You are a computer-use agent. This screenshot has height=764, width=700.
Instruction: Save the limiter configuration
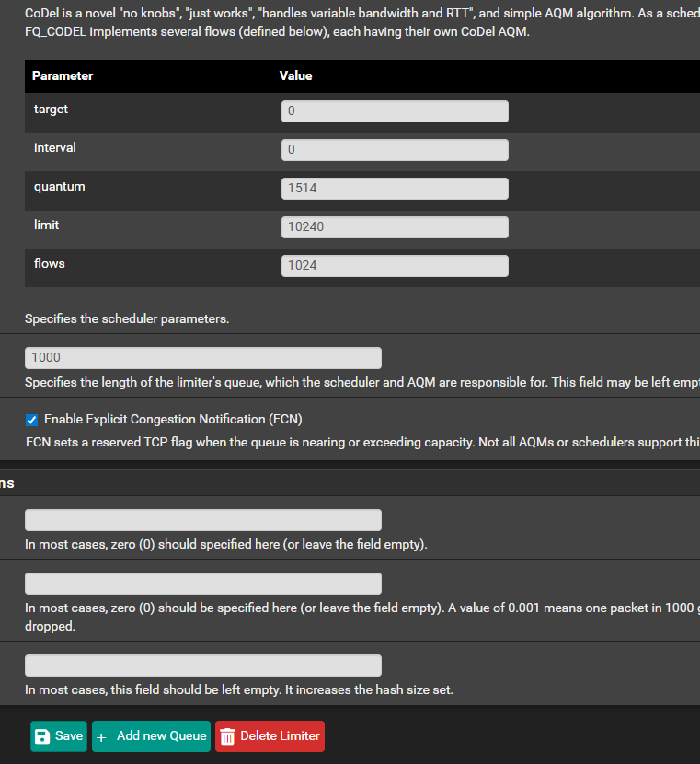tap(60, 736)
